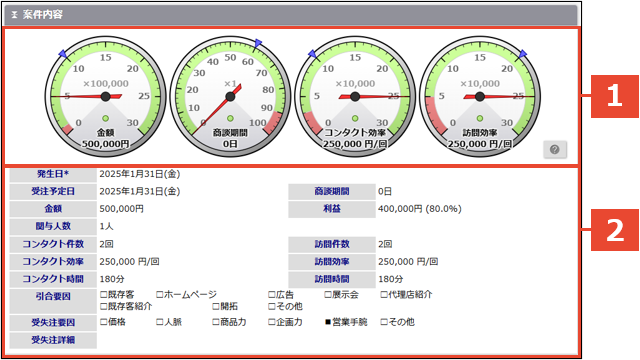This screenshot has height=360, width=640.
Task: Check その他 under 受失注要因
Action: coord(384,322)
